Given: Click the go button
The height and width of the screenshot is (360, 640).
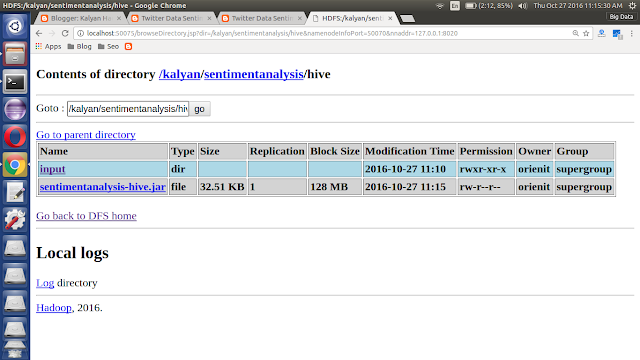Looking at the screenshot, I should [199, 109].
